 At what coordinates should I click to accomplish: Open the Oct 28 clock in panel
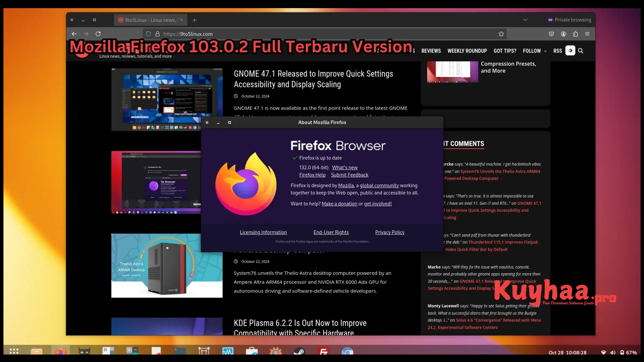click(x=568, y=352)
